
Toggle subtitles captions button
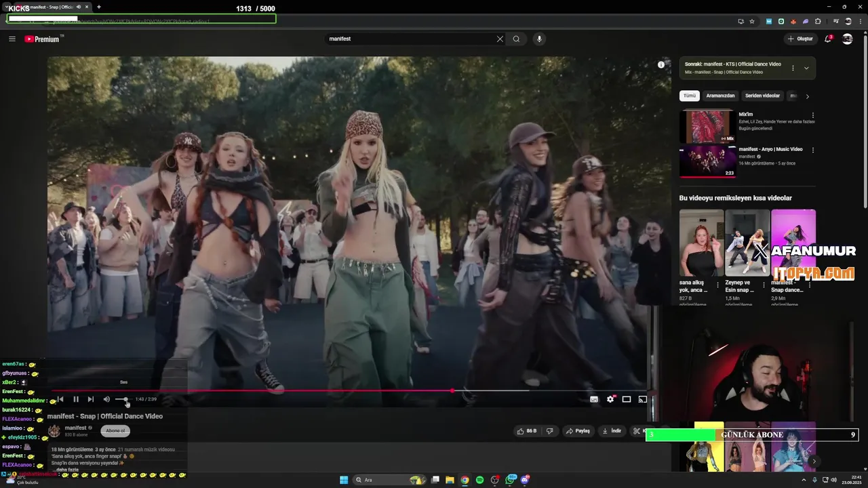594,399
